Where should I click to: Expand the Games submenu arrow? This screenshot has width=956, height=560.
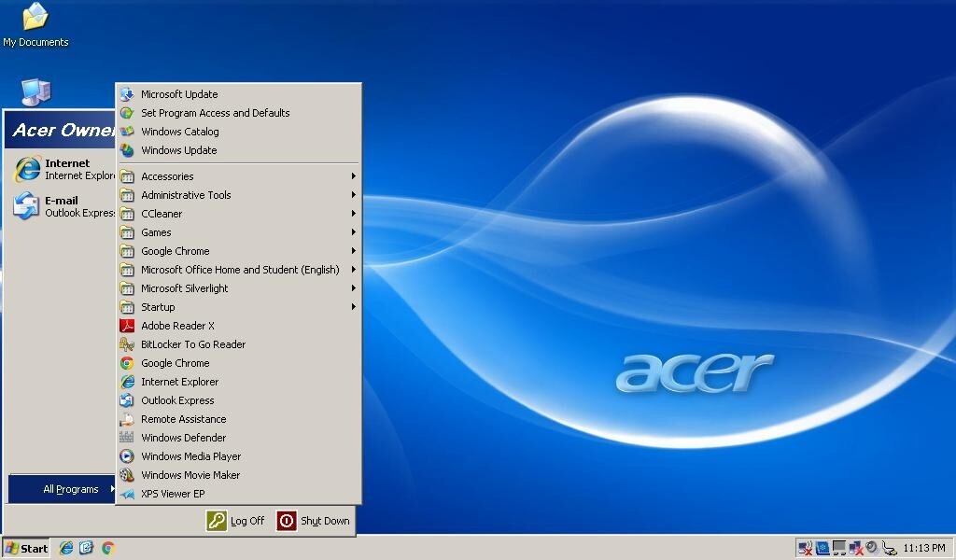click(x=353, y=232)
